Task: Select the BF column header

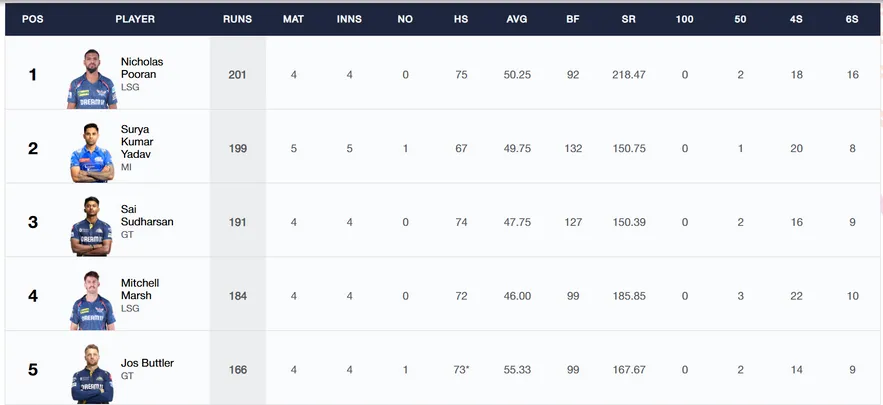Action: point(573,19)
